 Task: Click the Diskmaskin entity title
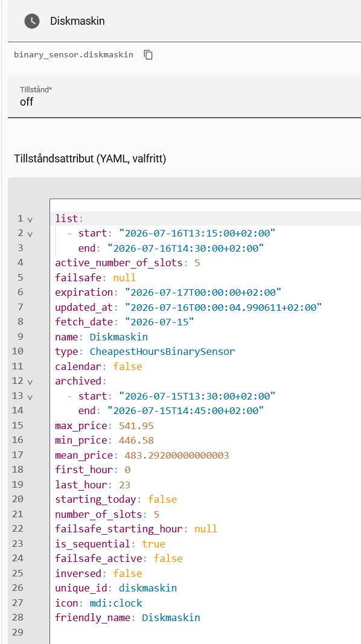(77, 21)
